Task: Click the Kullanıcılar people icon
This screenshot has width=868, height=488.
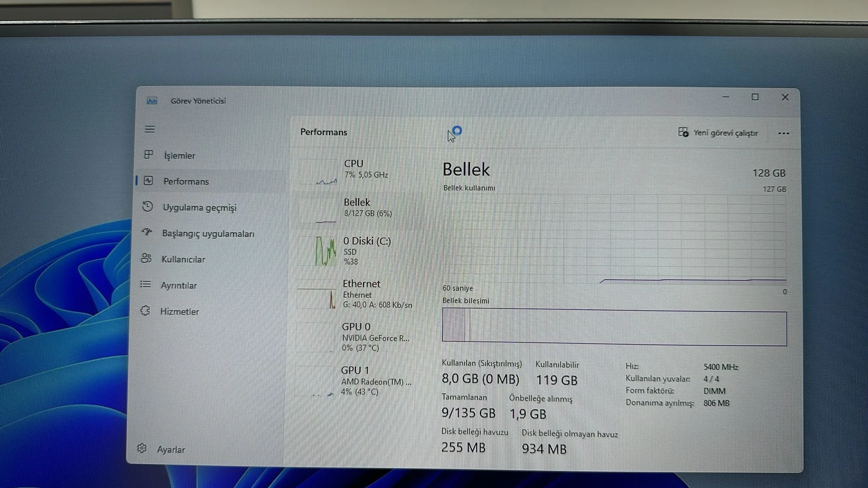Action: click(146, 258)
